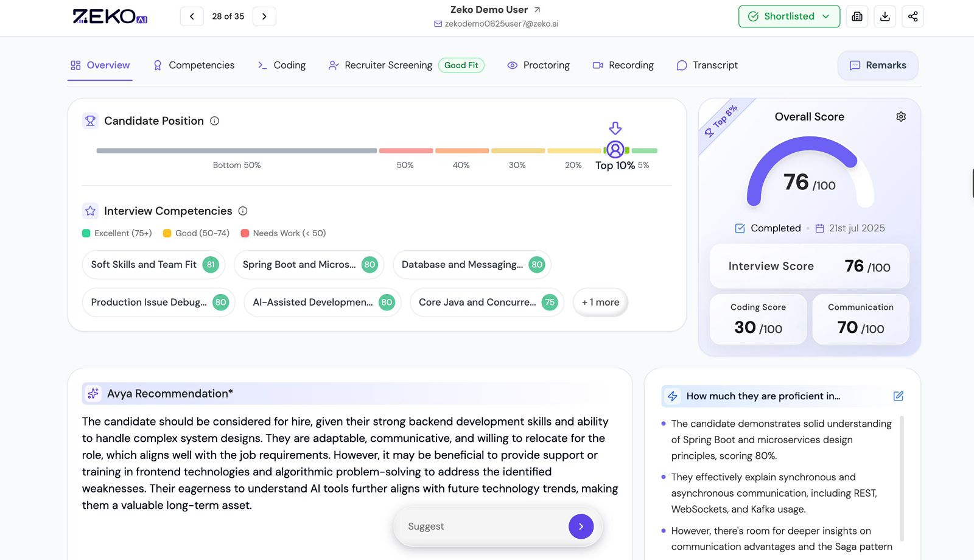Open the Remarks panel
The width and height of the screenshot is (974, 560).
(x=877, y=65)
